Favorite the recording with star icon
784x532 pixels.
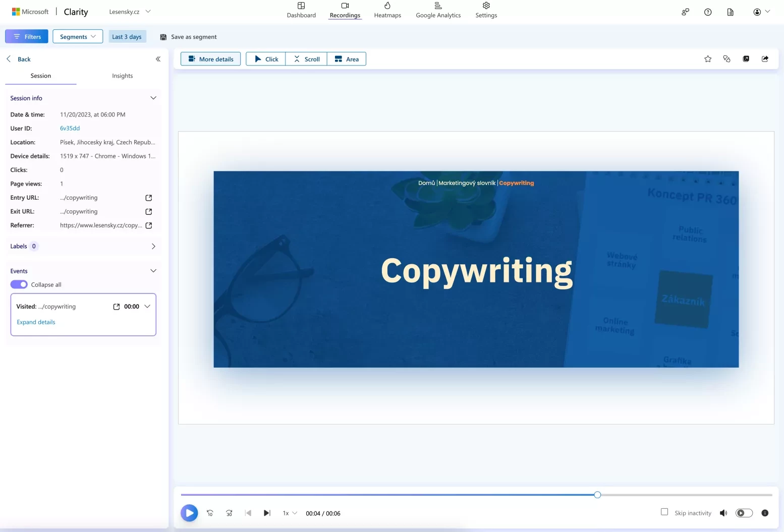coord(708,59)
